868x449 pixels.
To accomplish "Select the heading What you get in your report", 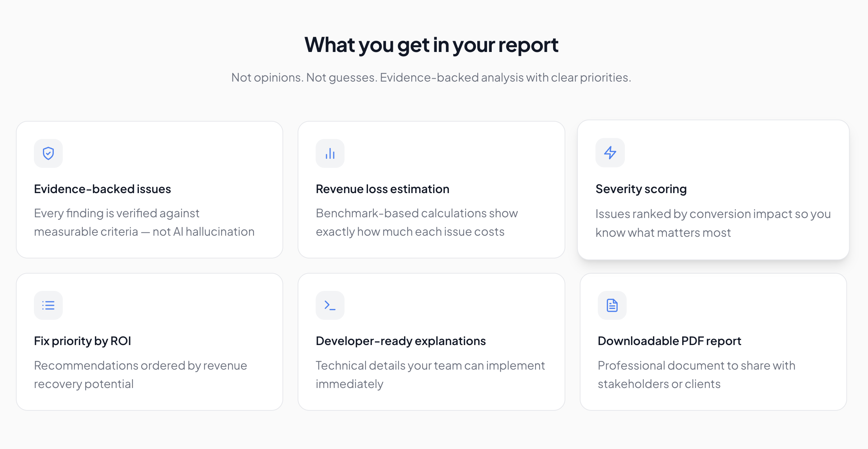I will [432, 44].
